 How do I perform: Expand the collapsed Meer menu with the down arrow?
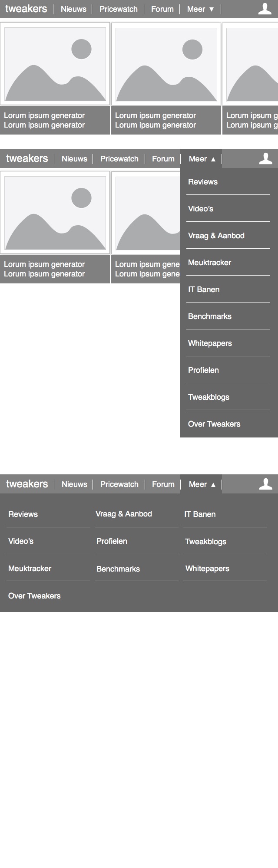[201, 9]
